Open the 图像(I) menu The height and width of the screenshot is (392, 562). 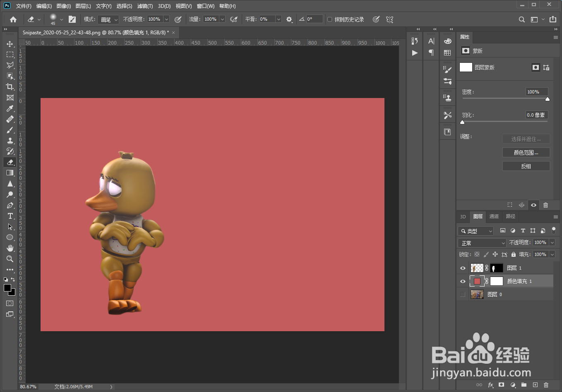[x=64, y=6]
